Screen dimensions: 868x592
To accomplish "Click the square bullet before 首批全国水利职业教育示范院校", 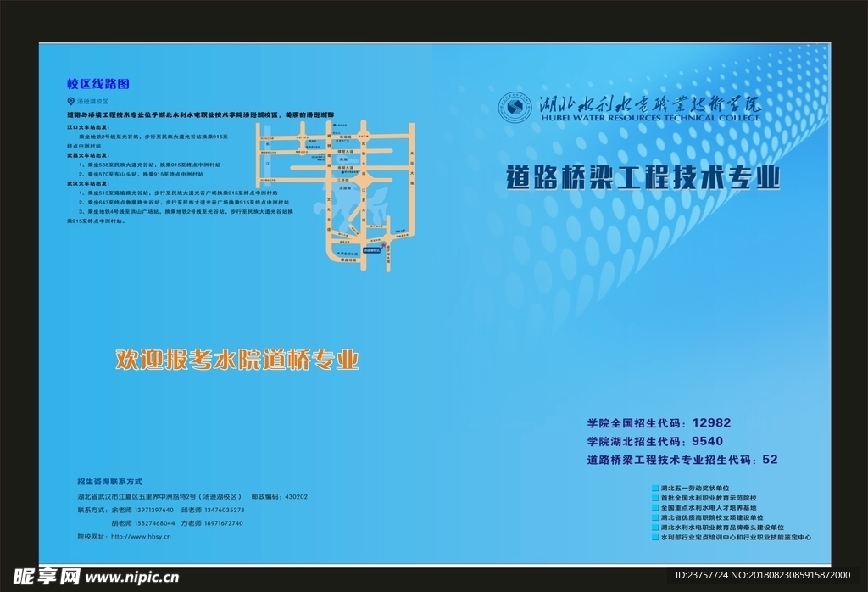I will (655, 498).
